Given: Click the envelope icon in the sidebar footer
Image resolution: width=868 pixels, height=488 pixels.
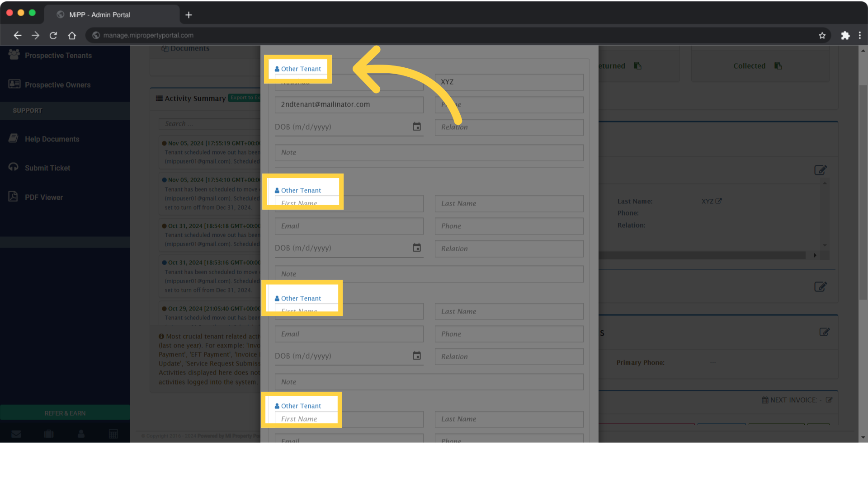Looking at the screenshot, I should click(x=16, y=434).
